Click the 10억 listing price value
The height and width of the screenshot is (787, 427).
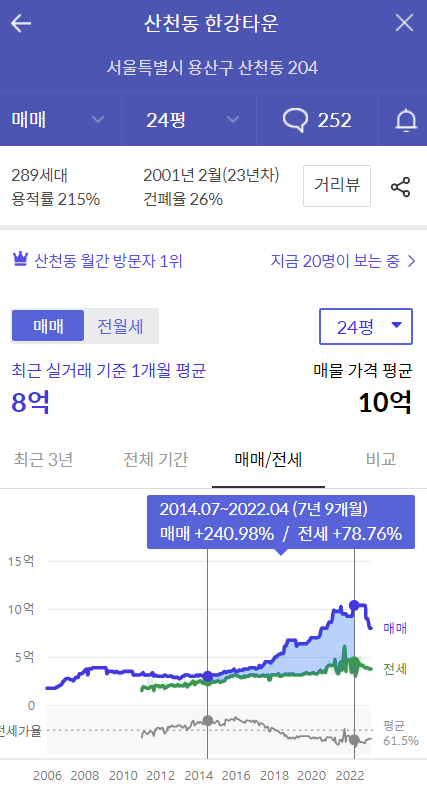385,402
